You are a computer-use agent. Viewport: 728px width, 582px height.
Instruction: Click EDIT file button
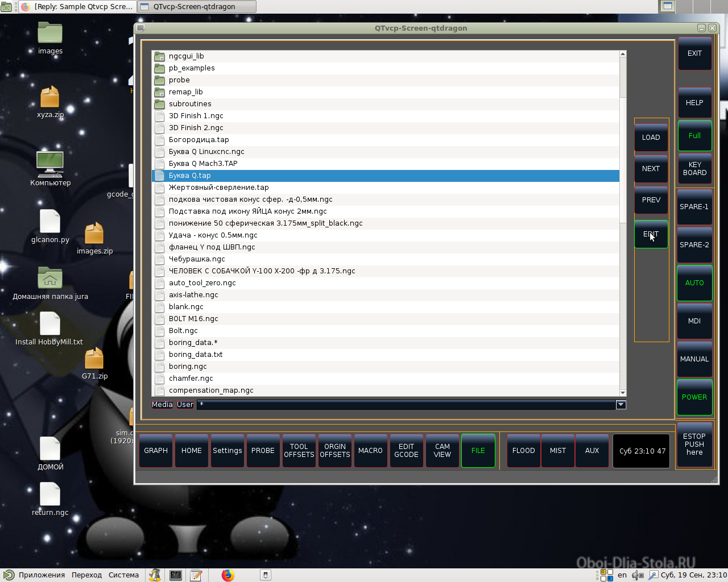[x=651, y=234]
